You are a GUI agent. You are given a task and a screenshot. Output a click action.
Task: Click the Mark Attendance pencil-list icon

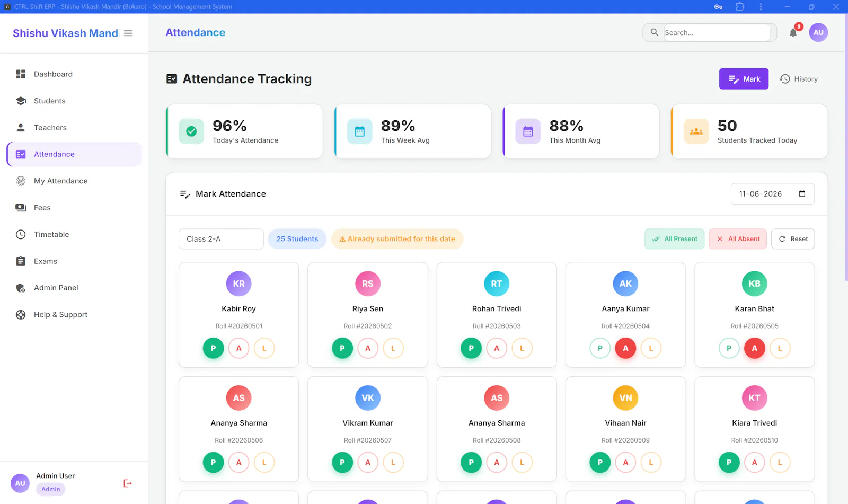(x=184, y=194)
